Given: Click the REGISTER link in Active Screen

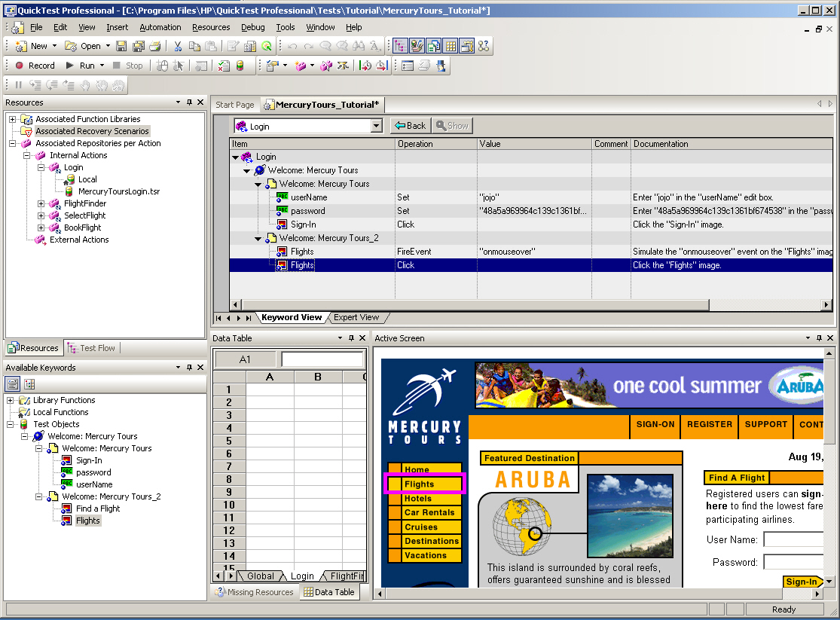Looking at the screenshot, I should click(x=709, y=424).
